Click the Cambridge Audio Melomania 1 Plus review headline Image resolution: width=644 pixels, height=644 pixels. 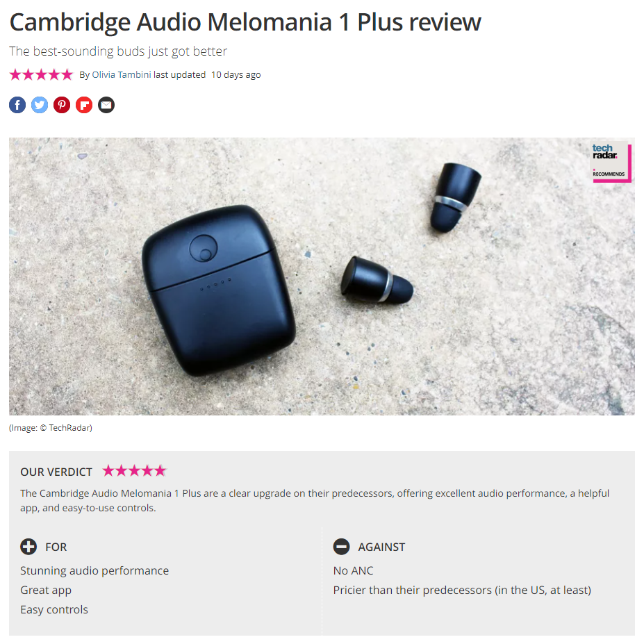[x=245, y=22]
